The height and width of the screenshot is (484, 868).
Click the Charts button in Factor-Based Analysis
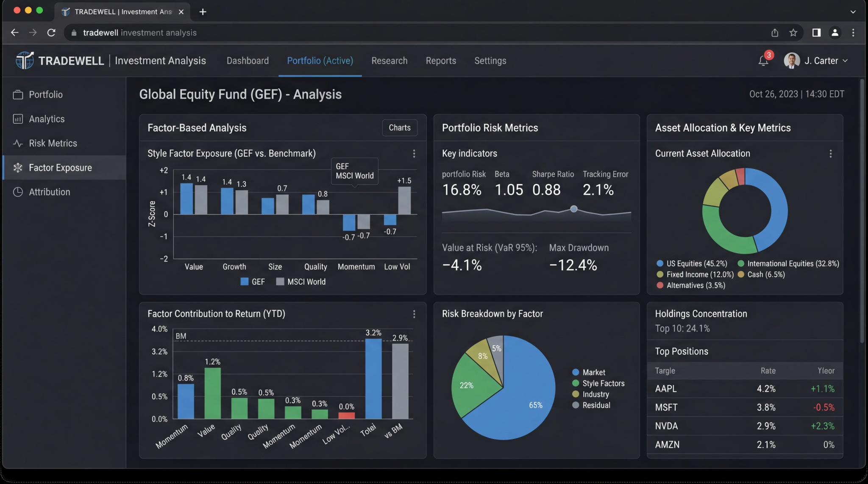[399, 127]
